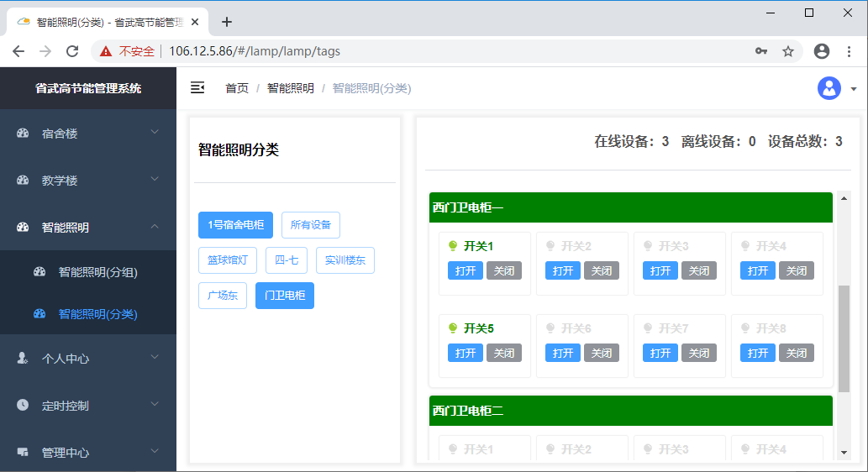
Task: Select the 门卫电柜 category tag
Action: [285, 296]
